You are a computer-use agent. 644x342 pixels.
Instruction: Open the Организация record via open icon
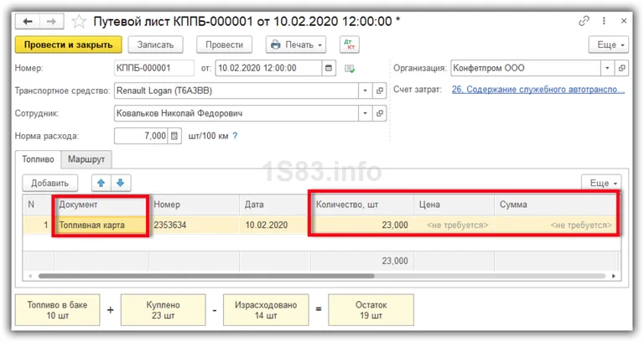(x=622, y=69)
